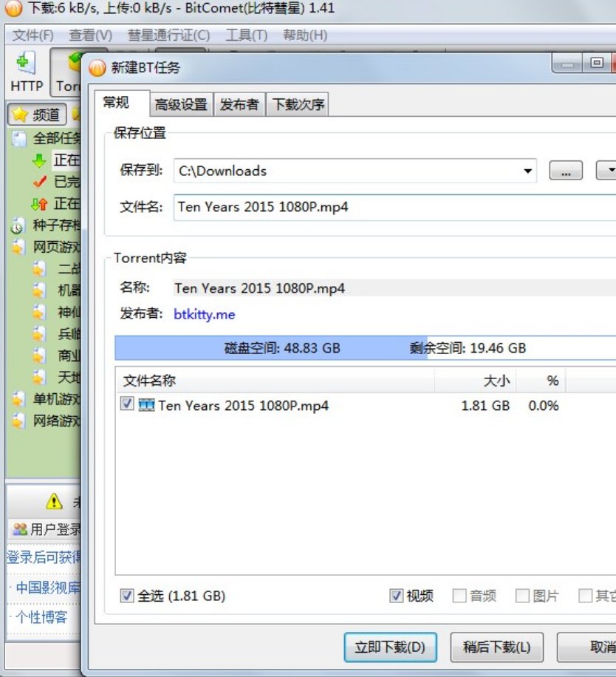Maximize the 新建BT任务 dialog
The height and width of the screenshot is (677, 616).
[x=597, y=63]
